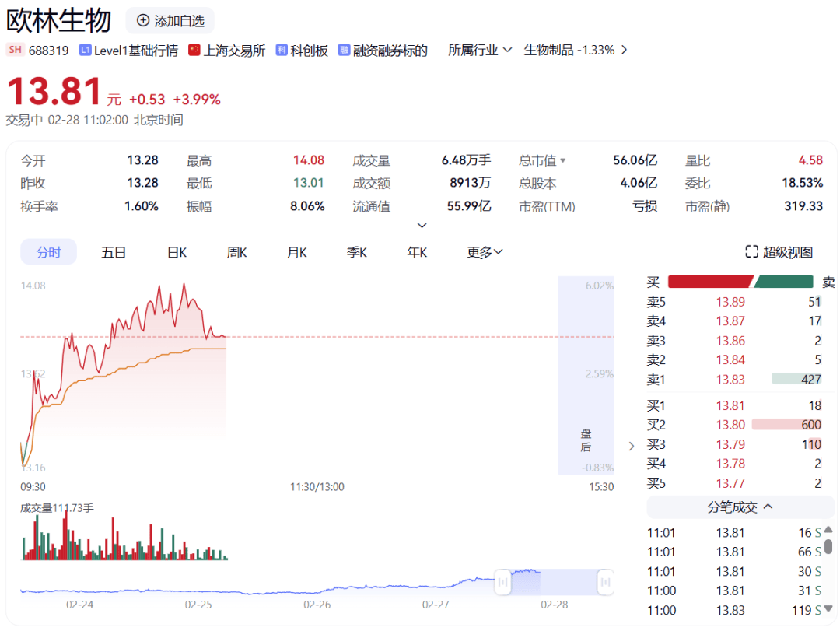The width and height of the screenshot is (840, 631).
Task: Click the 量比 value 4.58
Action: pos(810,160)
